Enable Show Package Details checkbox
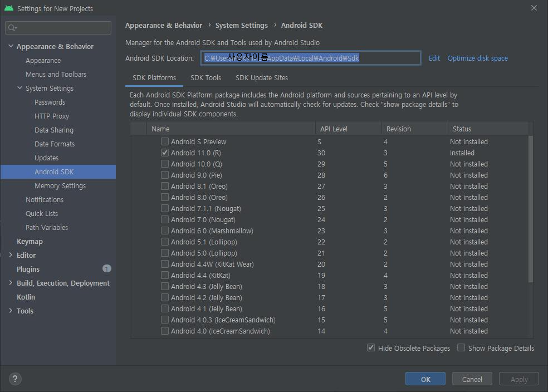The width and height of the screenshot is (548, 392). (461, 347)
